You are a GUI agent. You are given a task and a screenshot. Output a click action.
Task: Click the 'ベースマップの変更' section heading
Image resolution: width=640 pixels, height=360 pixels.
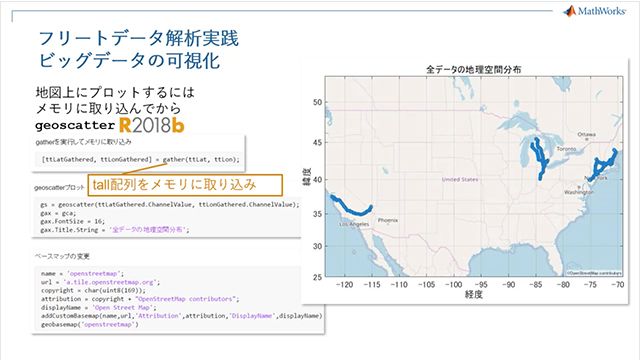(x=62, y=256)
